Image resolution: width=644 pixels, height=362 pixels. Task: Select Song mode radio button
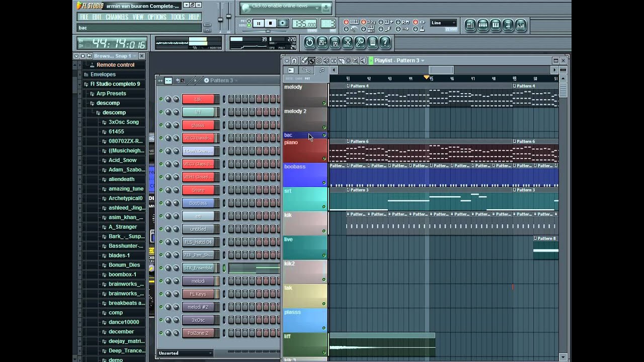(249, 25)
